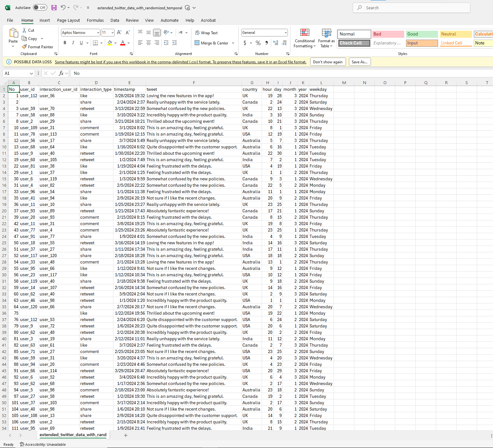493x448 pixels.
Task: Open the Review tab
Action: pos(132,20)
